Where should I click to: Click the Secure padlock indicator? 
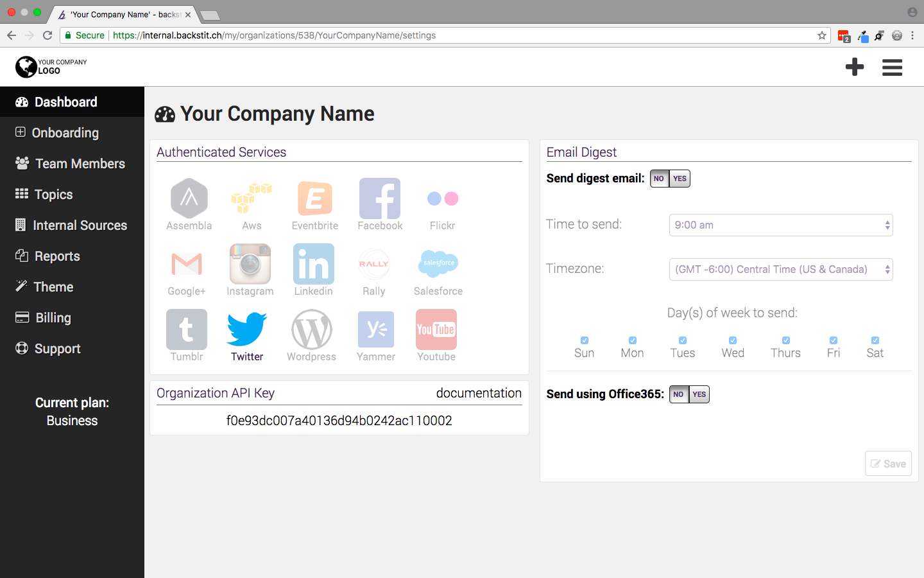[x=84, y=35]
